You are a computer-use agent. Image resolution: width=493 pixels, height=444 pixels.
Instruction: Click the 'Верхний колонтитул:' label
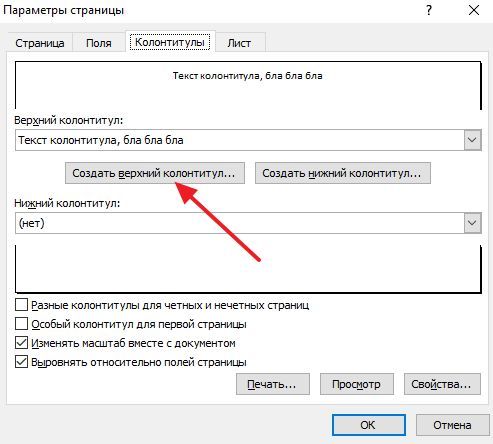click(69, 120)
